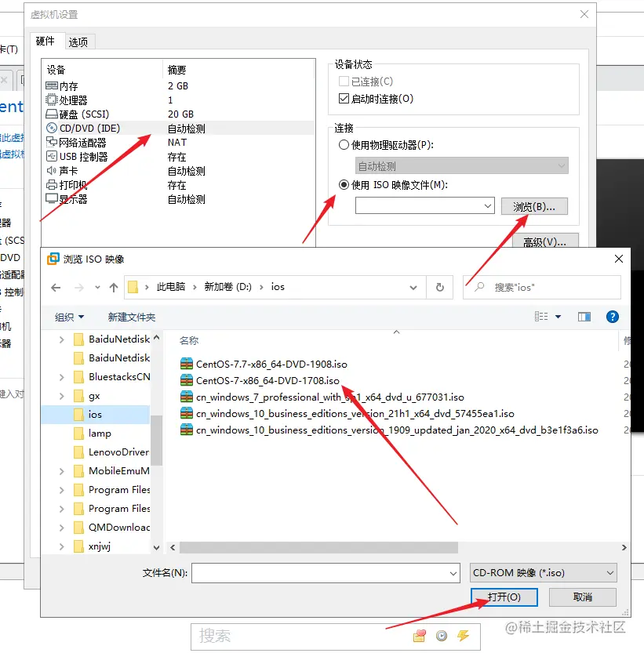Click the horizontal scrollbar in file list
This screenshot has height=653, width=644.
tap(319, 547)
